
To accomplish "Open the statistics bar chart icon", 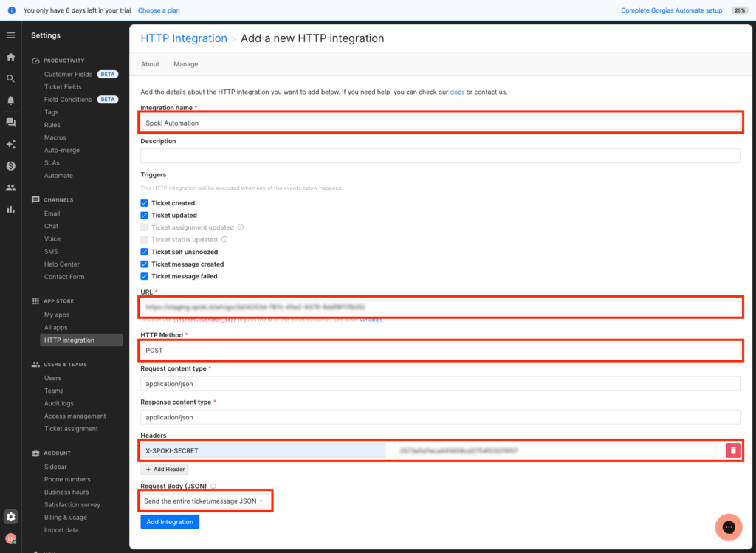I will (10, 210).
